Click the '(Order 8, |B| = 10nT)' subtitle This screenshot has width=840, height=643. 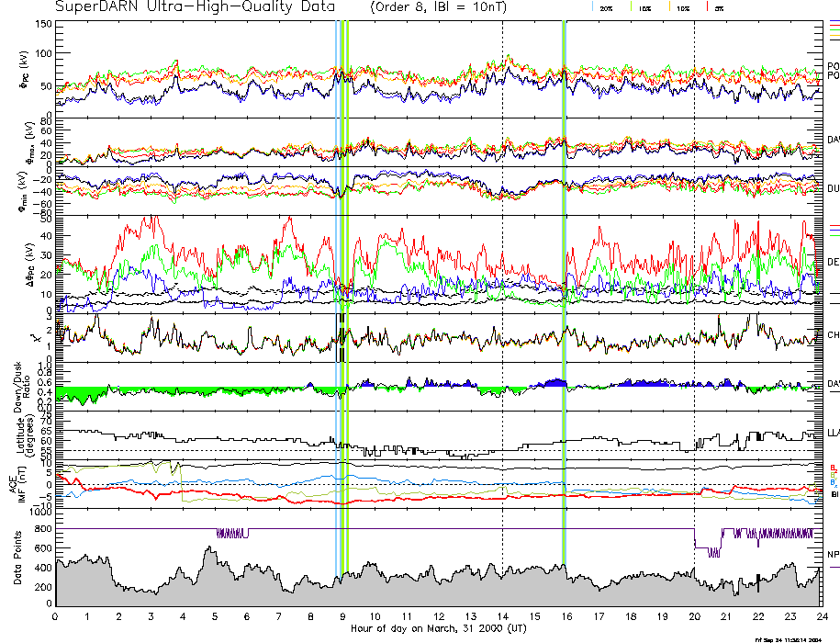[x=438, y=7]
